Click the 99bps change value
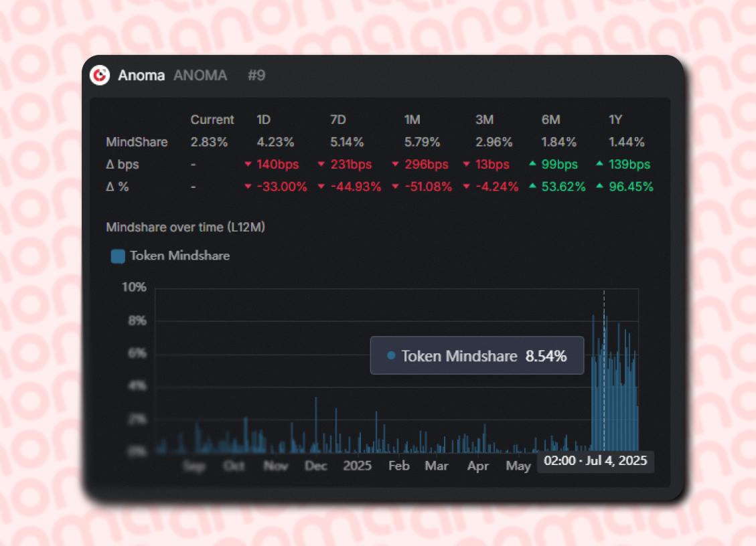Screen dimensions: 756x546 560,165
